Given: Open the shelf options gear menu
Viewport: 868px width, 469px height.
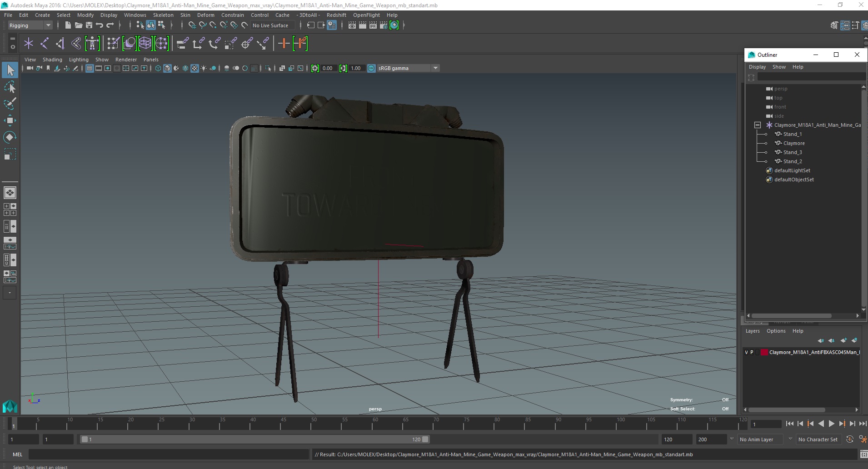Looking at the screenshot, I should (x=12, y=47).
